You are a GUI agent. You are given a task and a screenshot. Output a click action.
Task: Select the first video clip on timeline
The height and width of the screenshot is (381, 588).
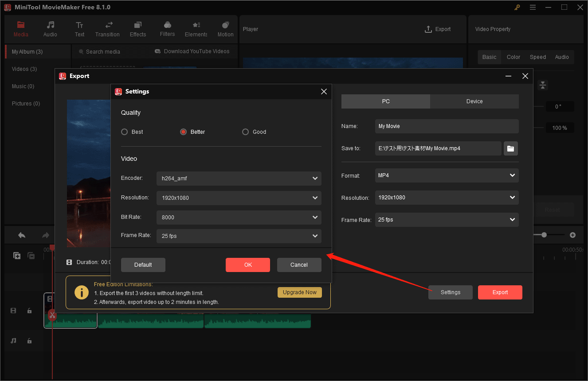click(71, 311)
